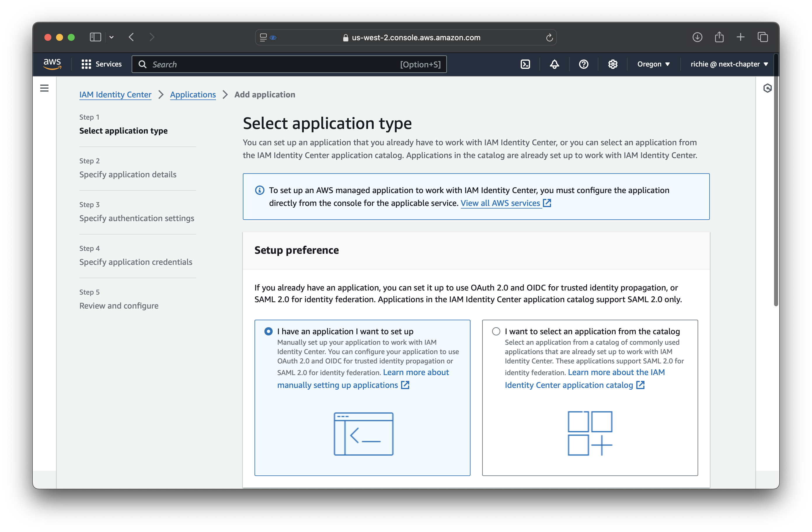Open the richie @ next-chapter account menu
Viewport: 812px width, 532px height.
pyautogui.click(x=729, y=64)
